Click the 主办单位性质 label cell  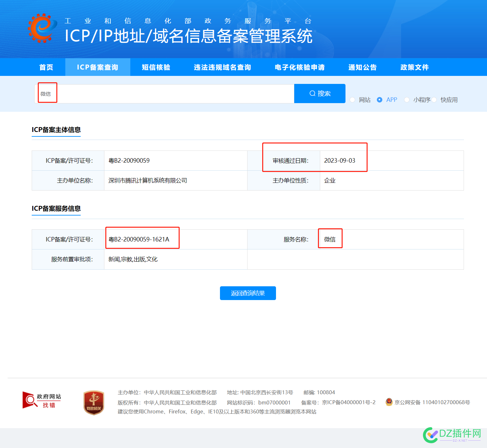284,181
